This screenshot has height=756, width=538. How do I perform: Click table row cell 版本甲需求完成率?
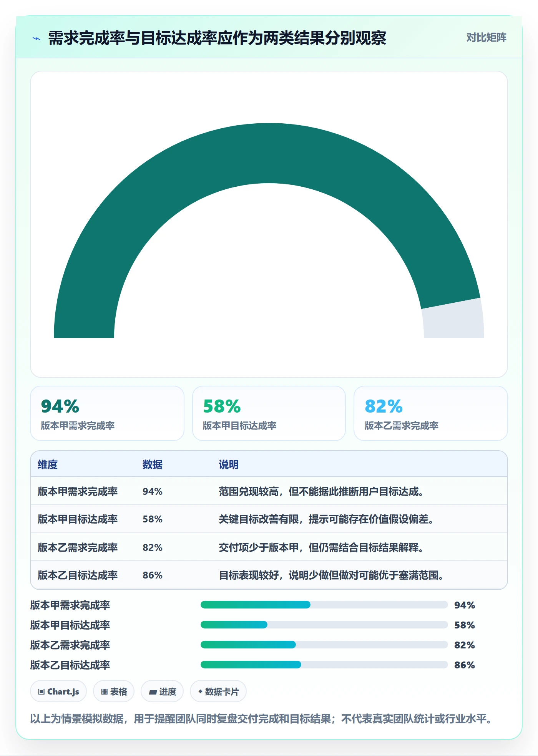tap(78, 491)
